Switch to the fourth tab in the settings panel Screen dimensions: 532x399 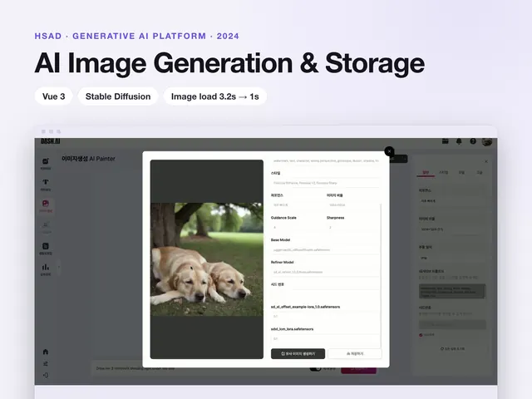point(480,172)
